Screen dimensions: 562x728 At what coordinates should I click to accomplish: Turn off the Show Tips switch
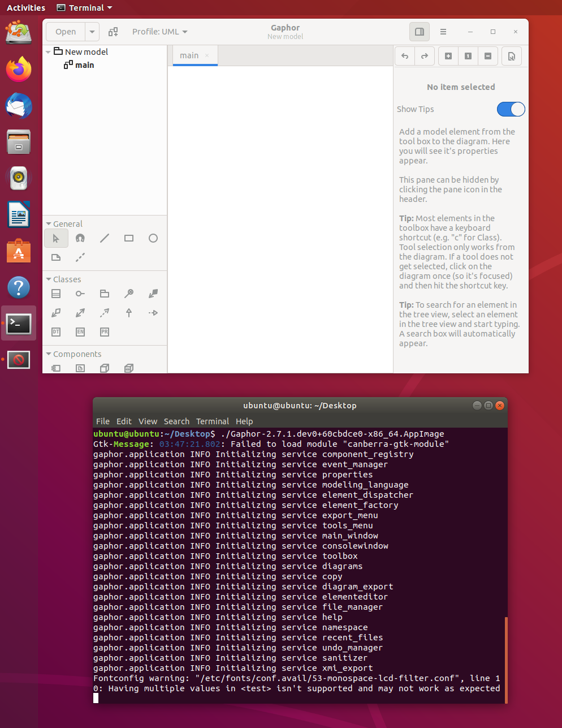point(511,109)
